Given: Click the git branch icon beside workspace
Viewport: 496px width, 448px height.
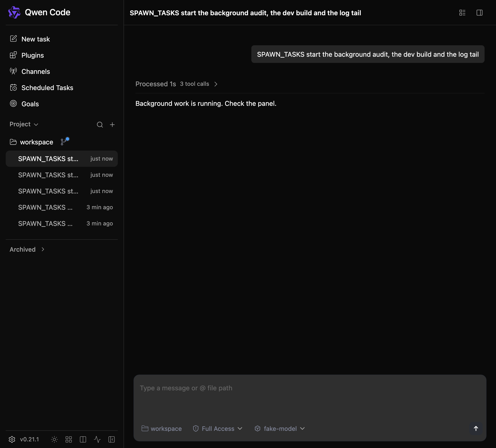Looking at the screenshot, I should 65,141.
